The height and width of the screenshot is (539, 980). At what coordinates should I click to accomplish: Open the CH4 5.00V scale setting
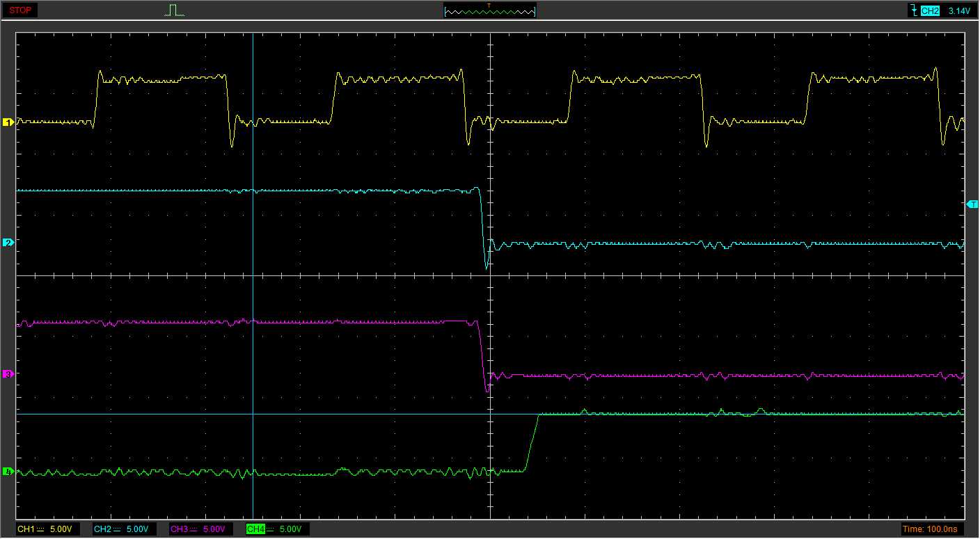[x=290, y=529]
